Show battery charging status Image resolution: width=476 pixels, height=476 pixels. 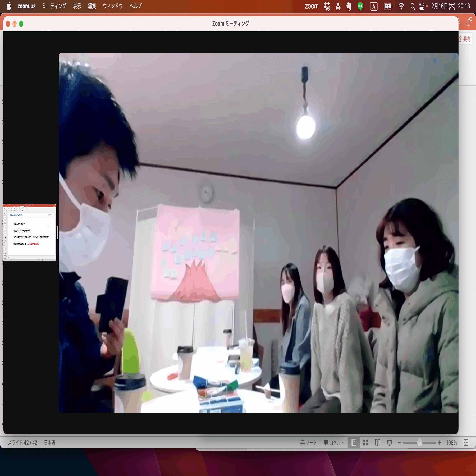click(388, 6)
